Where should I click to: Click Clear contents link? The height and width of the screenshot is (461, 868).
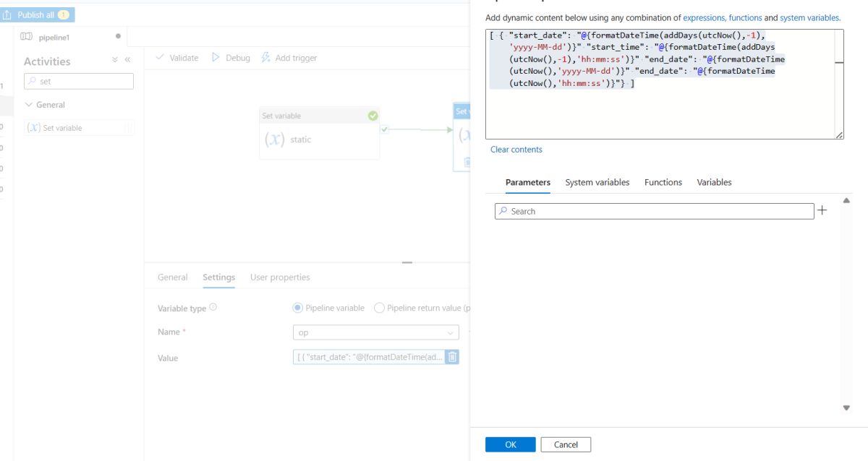coord(516,150)
